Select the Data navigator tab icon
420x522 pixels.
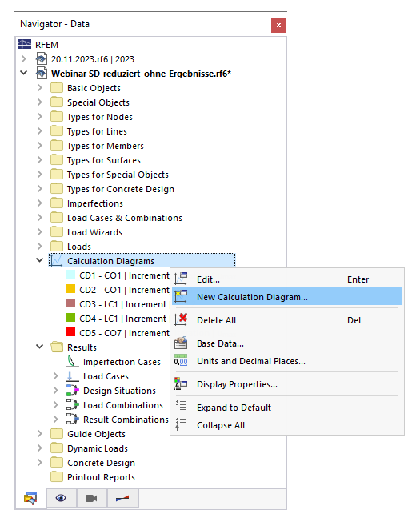tap(30, 498)
